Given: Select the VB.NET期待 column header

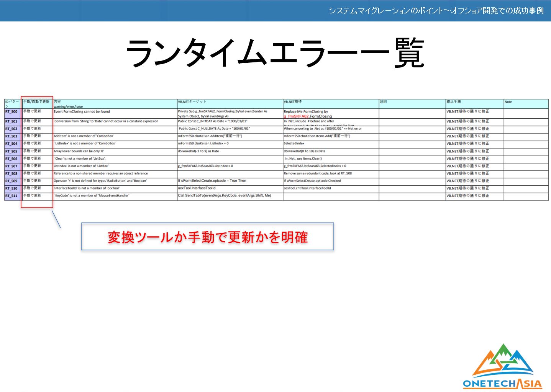Looking at the screenshot, I should 331,104.
